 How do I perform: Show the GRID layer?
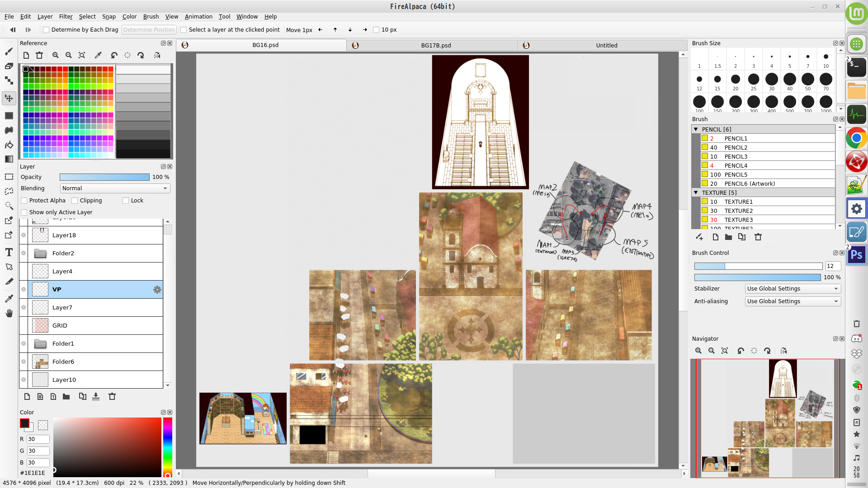point(24,325)
